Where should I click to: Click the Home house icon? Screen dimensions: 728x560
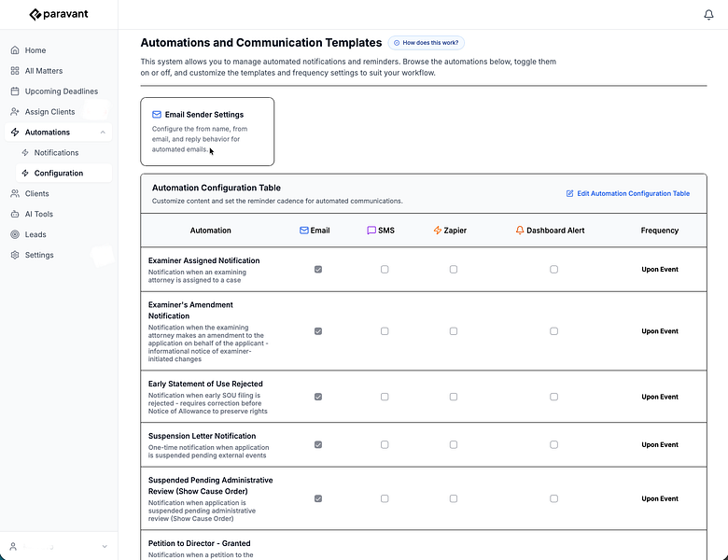tap(15, 50)
